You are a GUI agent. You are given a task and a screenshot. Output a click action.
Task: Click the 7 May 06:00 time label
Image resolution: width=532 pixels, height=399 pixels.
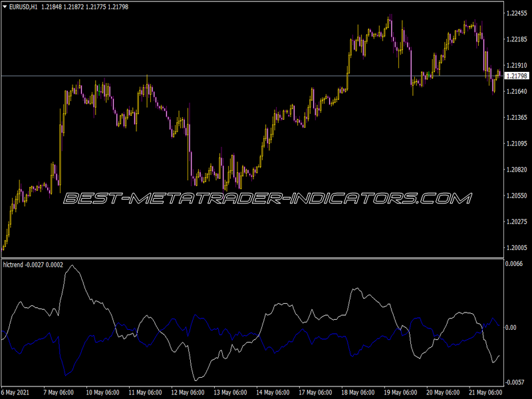[59, 392]
